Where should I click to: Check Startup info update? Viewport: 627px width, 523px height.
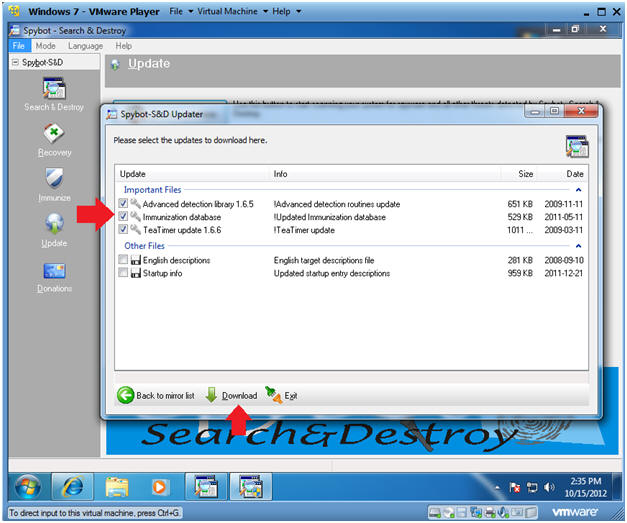click(x=123, y=273)
